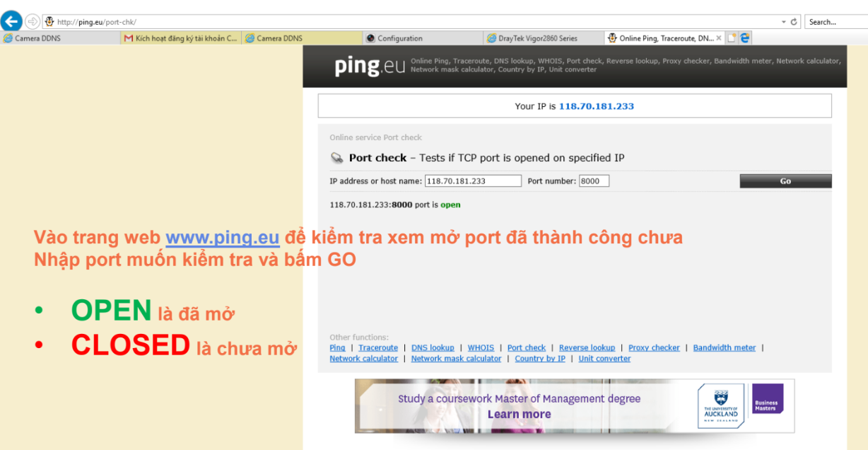
Task: Click the Port number input field
Action: (x=594, y=181)
